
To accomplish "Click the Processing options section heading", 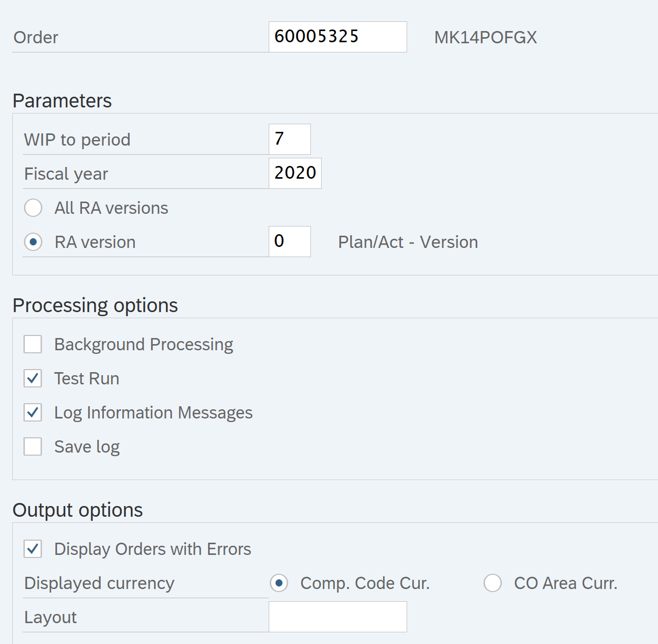I will tap(95, 305).
